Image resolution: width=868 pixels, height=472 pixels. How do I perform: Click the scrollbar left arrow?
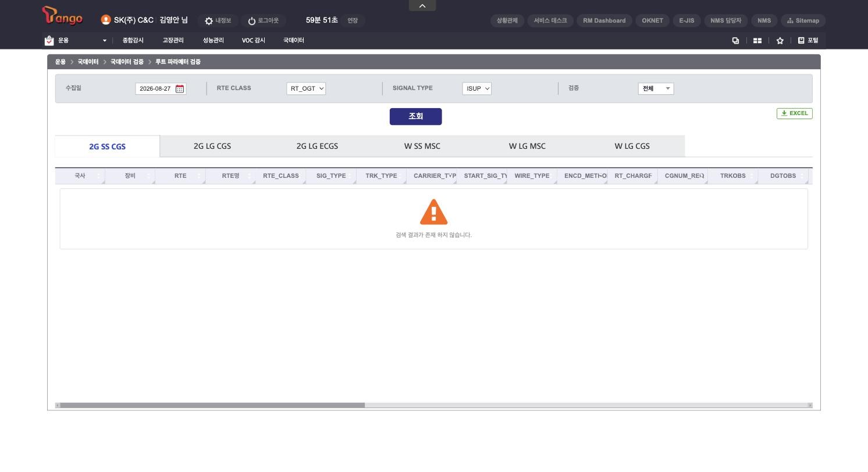[57, 405]
